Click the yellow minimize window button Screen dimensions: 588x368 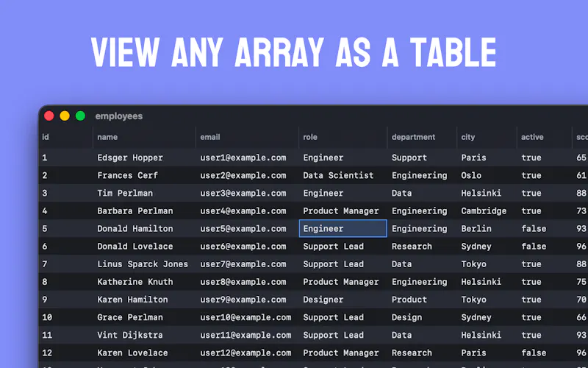click(65, 116)
